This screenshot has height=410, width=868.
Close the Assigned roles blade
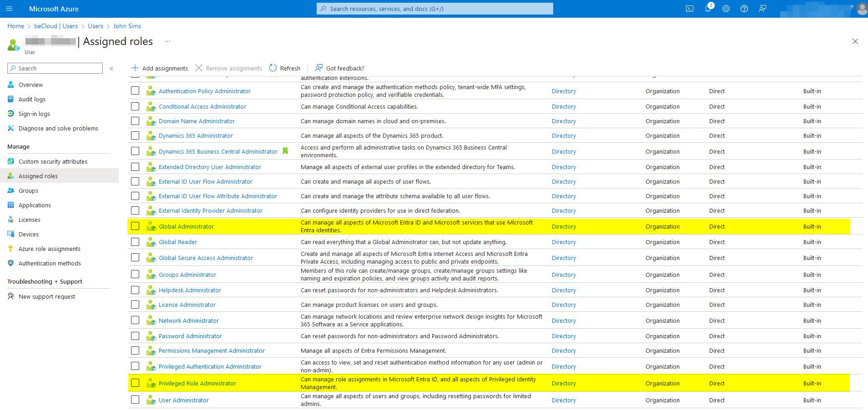pyautogui.click(x=855, y=41)
